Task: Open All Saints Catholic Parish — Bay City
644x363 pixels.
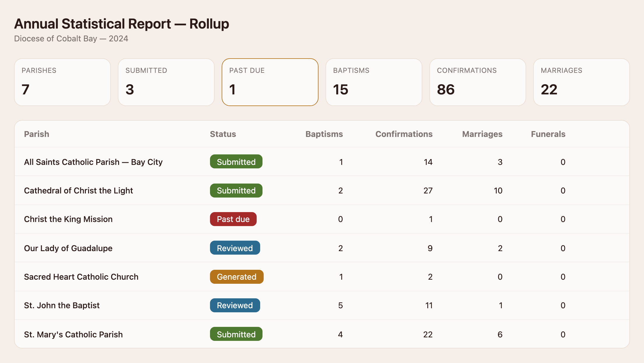Action: pos(93,162)
